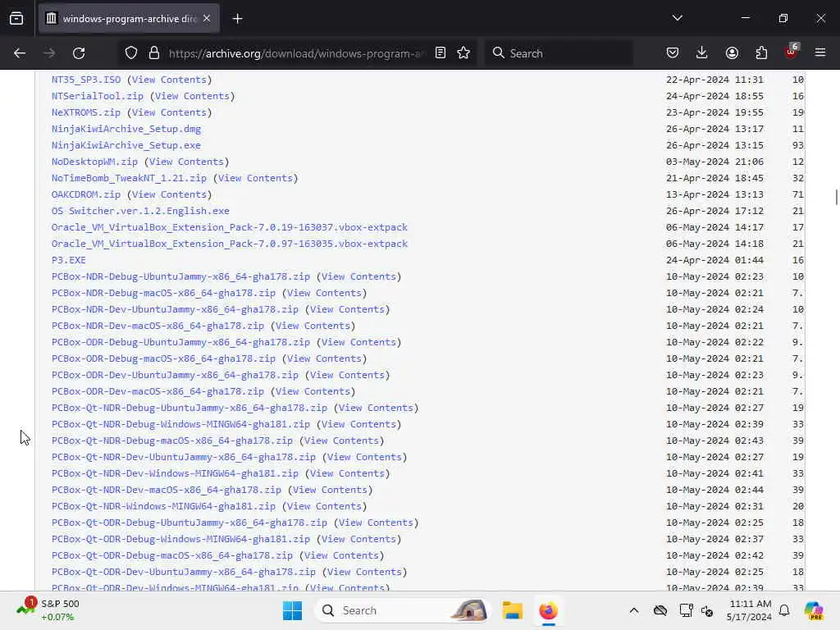The height and width of the screenshot is (630, 840).
Task: Open the Downloads panel
Action: (702, 53)
